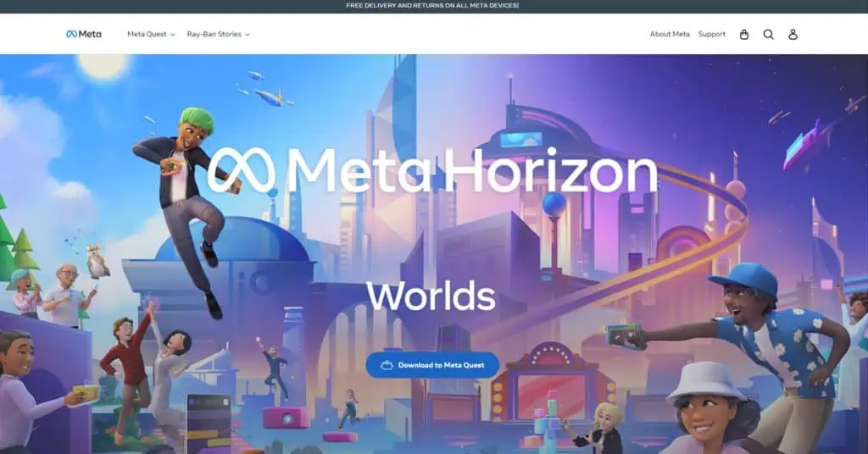Open the shopping bag icon
Viewport: 868px width, 454px height.
(744, 34)
